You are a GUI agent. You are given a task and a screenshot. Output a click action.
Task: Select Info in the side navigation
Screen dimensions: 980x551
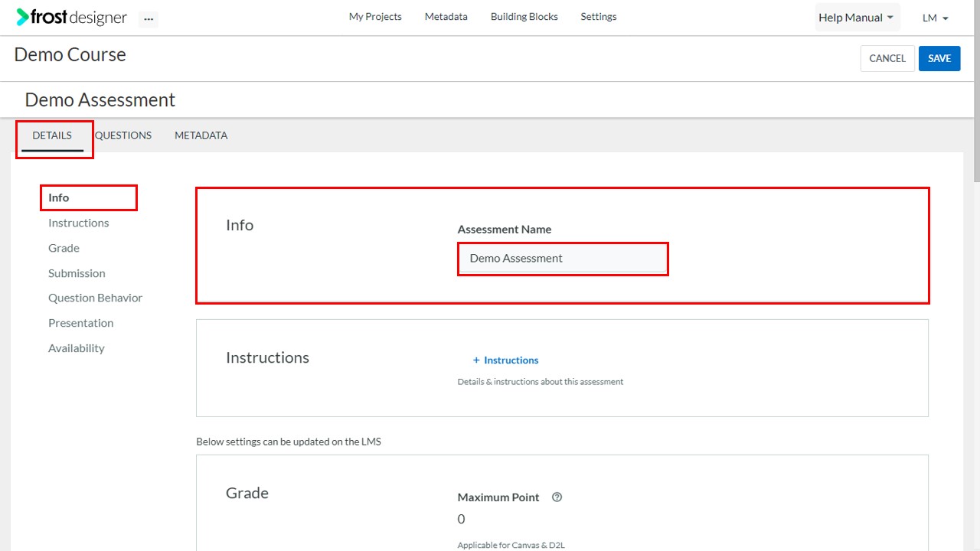point(58,197)
